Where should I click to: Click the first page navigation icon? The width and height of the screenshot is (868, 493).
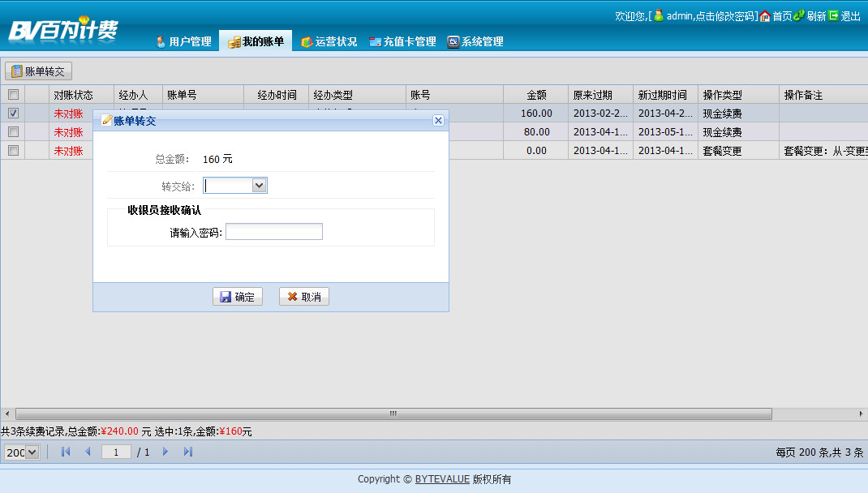(66, 452)
